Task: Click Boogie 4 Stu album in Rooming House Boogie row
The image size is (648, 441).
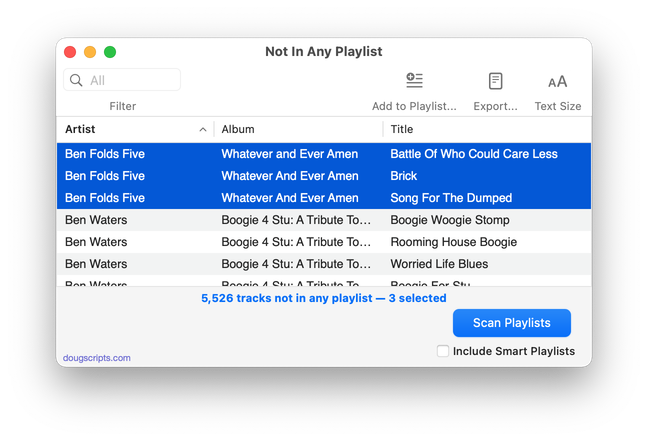Action: 296,242
